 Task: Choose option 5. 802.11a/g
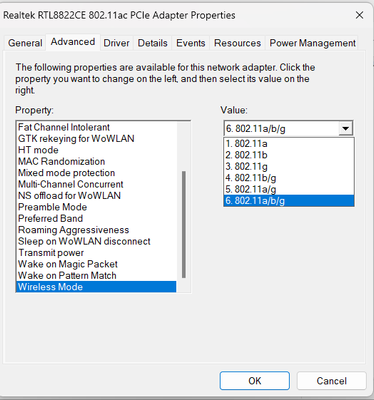point(289,189)
